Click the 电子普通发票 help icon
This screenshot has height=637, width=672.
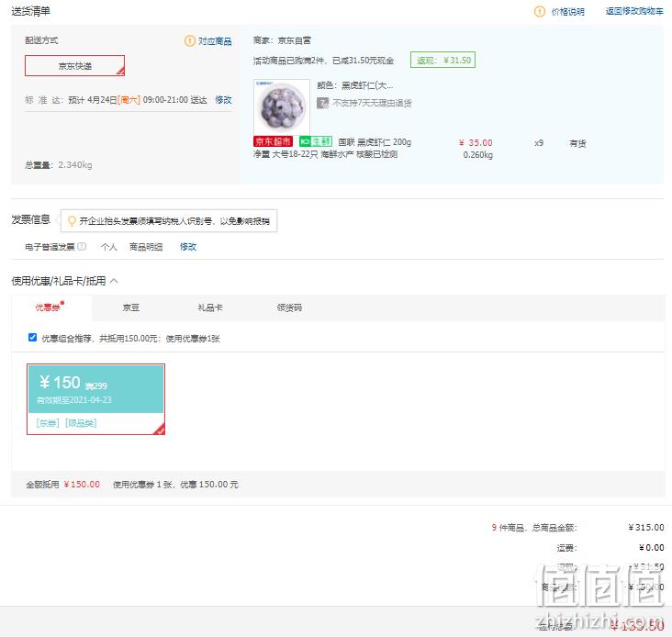82,246
